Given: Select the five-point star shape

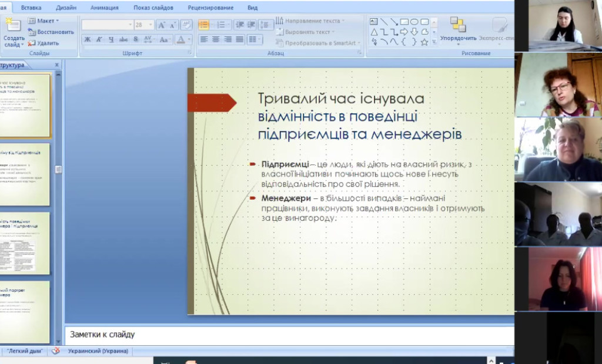Looking at the screenshot, I should tap(424, 42).
